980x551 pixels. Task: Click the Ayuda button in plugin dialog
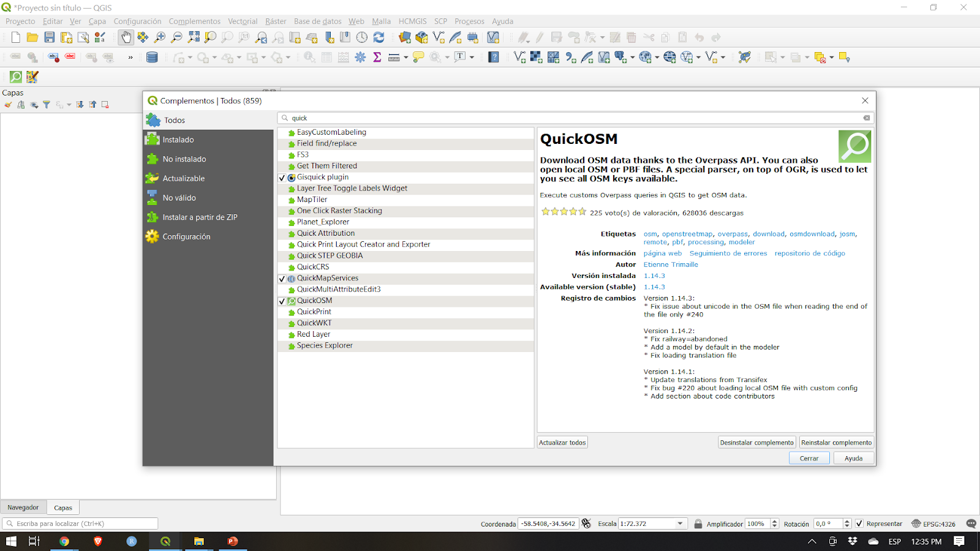coord(853,458)
